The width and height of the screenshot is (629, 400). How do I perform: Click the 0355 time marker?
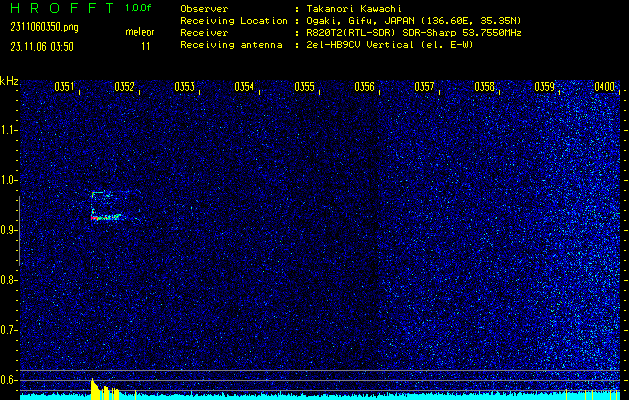pyautogui.click(x=304, y=87)
